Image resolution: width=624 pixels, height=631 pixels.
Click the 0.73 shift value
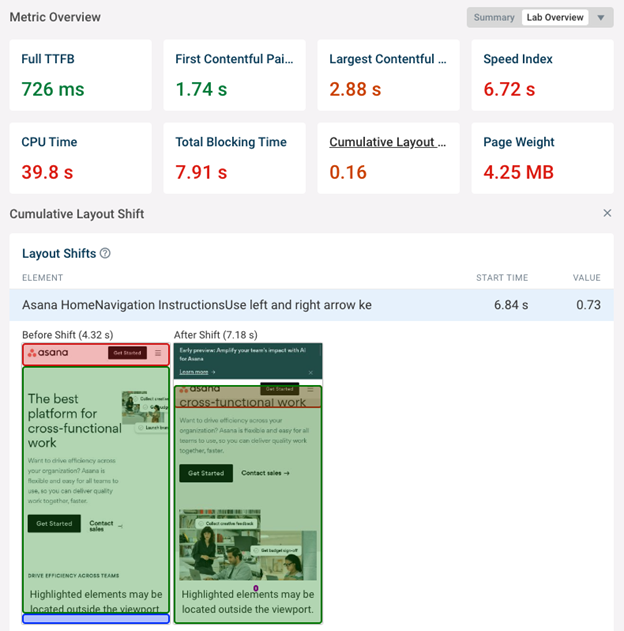pyautogui.click(x=588, y=305)
